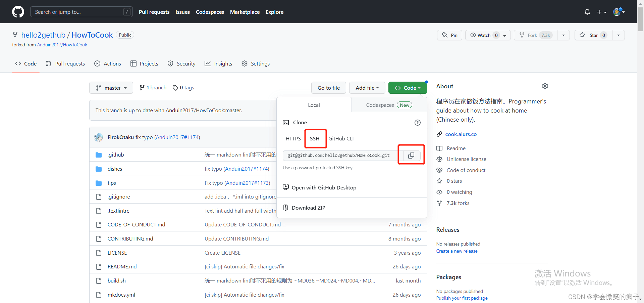644x303 pixels.
Task: Click Publish your first package
Action: tap(462, 298)
